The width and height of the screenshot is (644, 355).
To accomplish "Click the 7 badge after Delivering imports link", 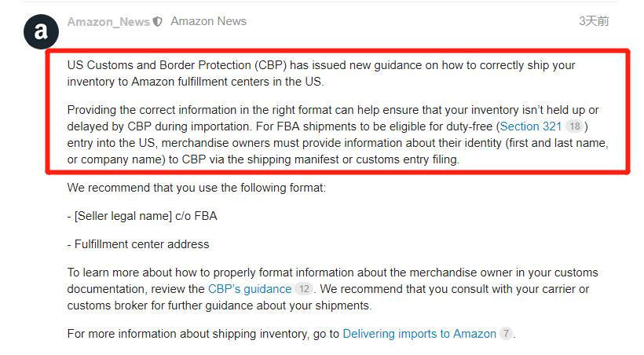I will [506, 334].
